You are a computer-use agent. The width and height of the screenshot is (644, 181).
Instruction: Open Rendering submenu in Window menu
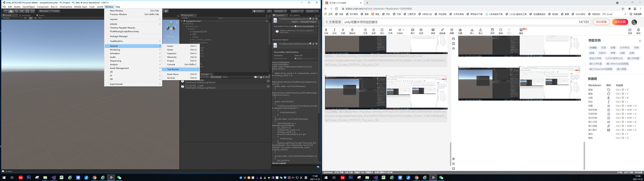133,50
